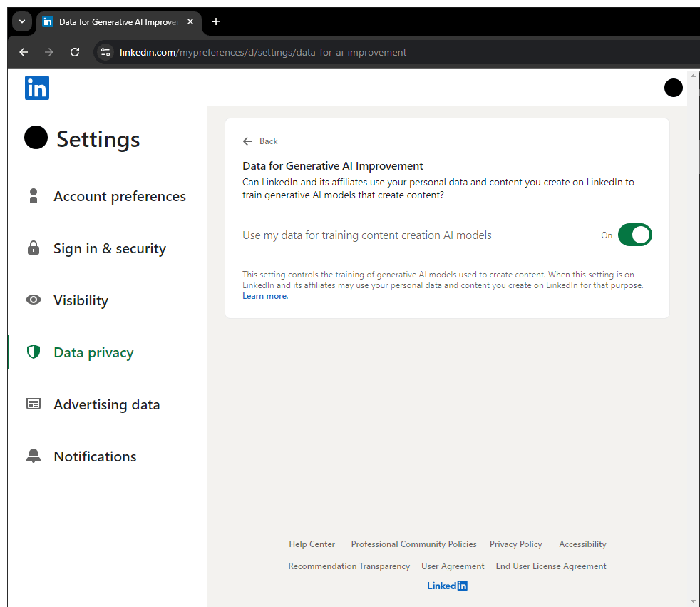
Task: Click the Visibility eye icon
Action: [34, 300]
